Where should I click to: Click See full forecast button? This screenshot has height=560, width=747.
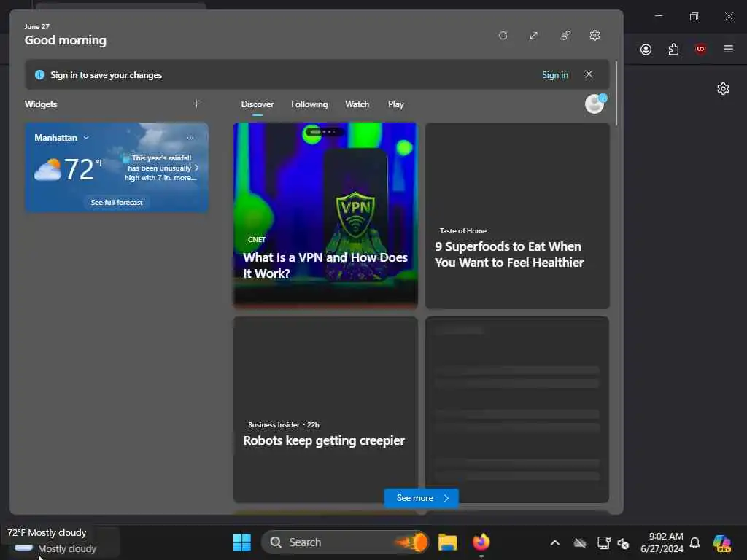click(117, 203)
